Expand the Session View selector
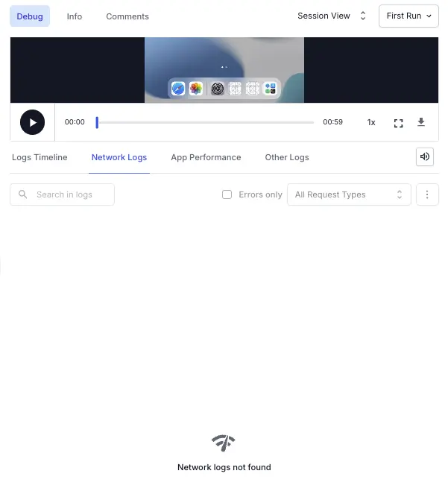 click(331, 16)
